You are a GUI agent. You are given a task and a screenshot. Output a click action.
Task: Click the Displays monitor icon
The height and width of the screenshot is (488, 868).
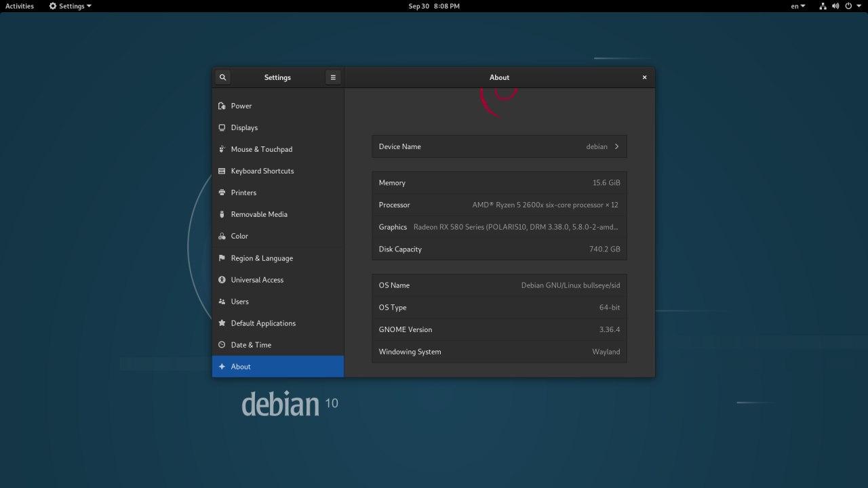click(x=222, y=127)
